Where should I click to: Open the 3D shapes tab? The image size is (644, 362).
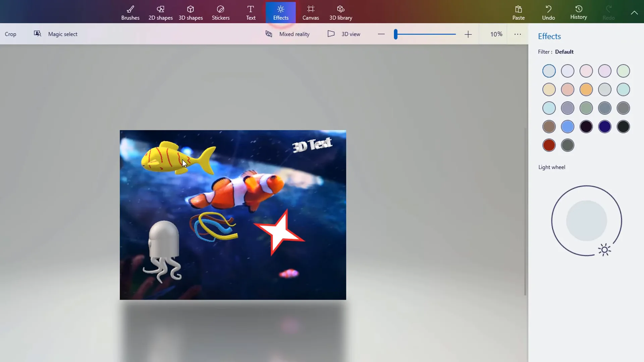tap(191, 12)
